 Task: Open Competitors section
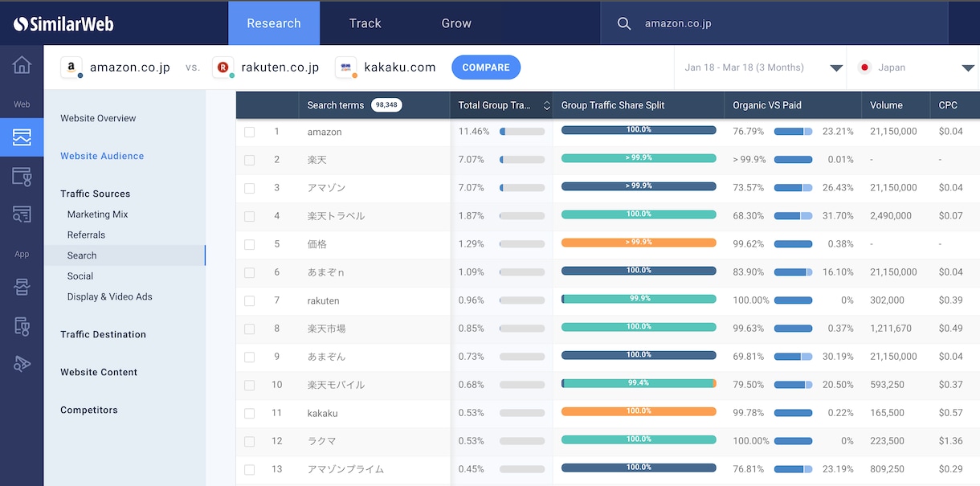[x=89, y=410]
